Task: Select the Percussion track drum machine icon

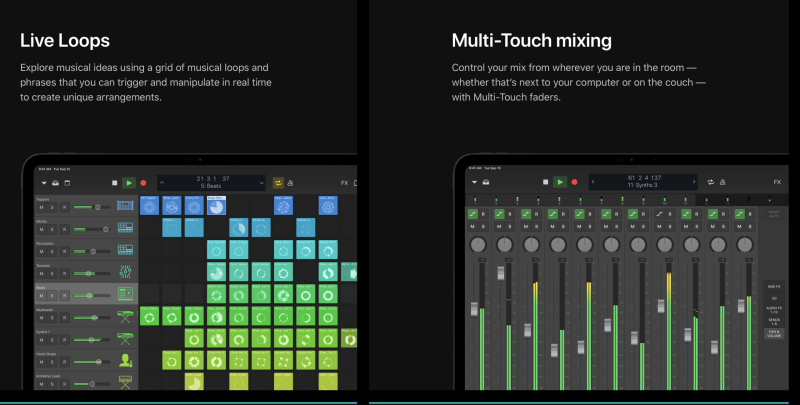Action: [x=125, y=249]
